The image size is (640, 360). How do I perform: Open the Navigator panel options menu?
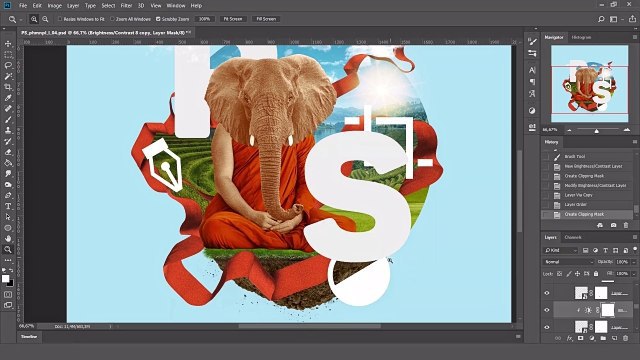pyautogui.click(x=635, y=37)
